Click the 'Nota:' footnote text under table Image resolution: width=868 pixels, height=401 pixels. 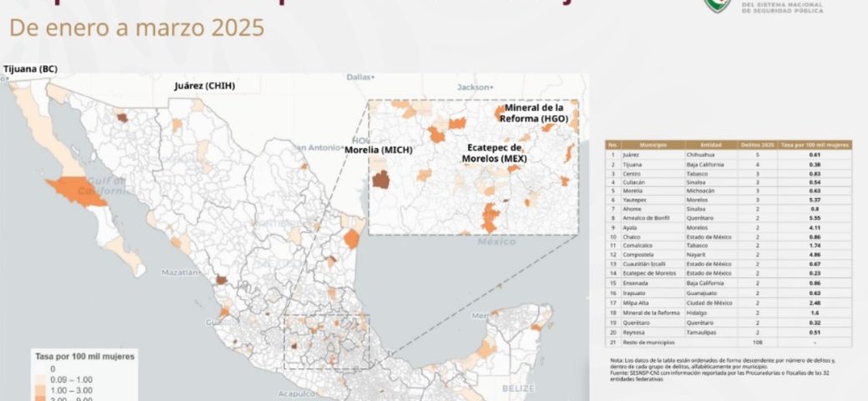pyautogui.click(x=723, y=363)
